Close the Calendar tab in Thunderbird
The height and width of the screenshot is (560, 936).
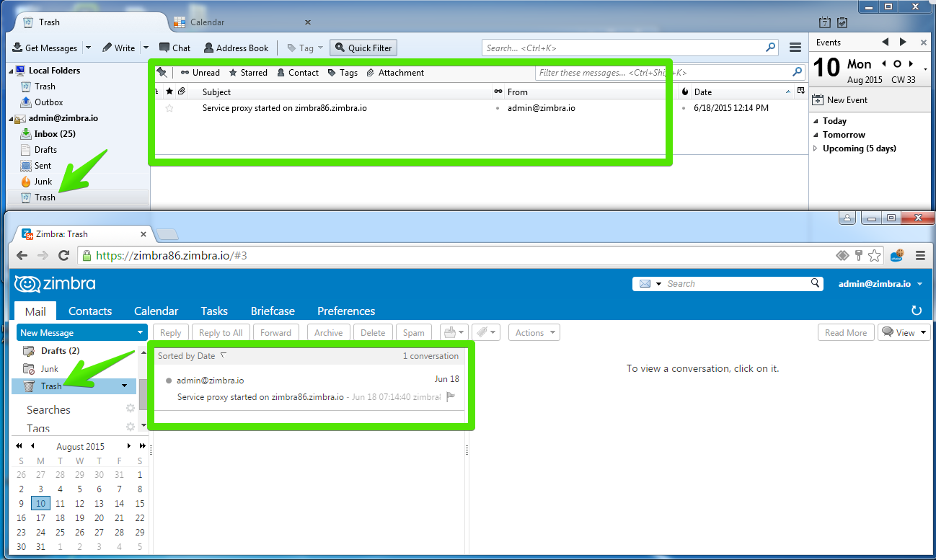pos(308,22)
